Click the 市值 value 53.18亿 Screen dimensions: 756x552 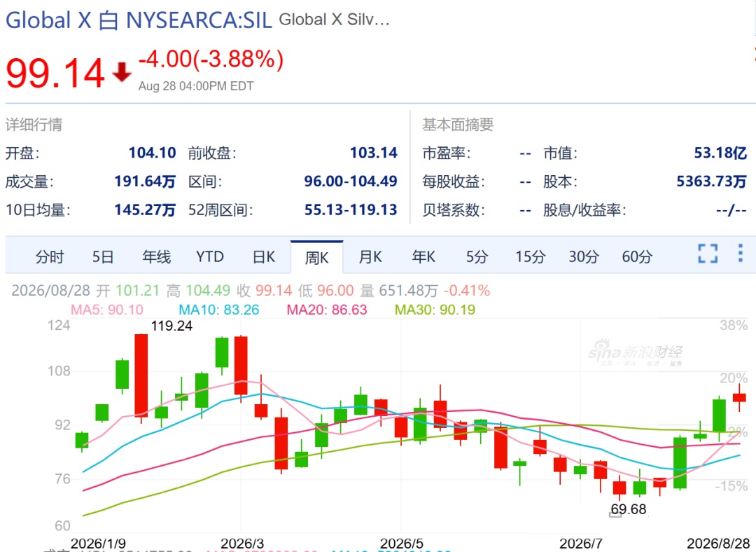(x=720, y=153)
